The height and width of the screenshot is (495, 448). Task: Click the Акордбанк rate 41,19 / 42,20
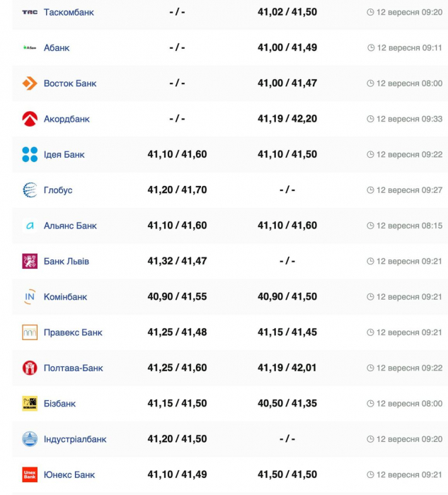tap(287, 119)
